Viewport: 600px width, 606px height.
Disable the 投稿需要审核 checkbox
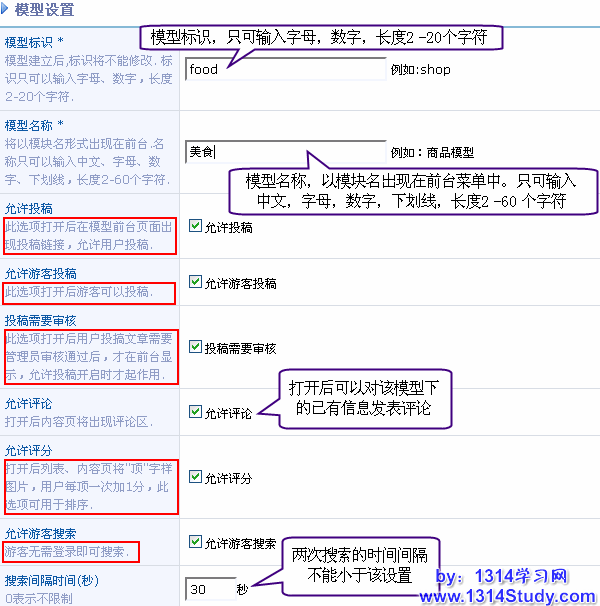pos(195,347)
